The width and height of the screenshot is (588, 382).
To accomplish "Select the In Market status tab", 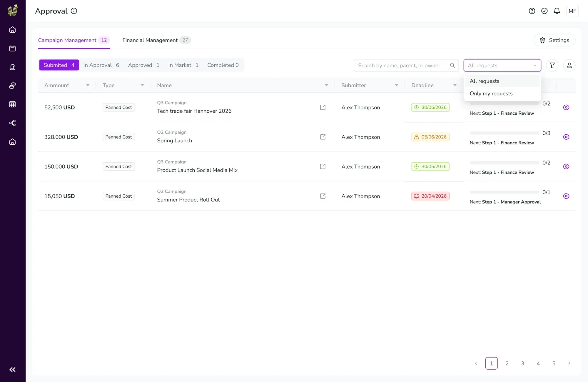I will [183, 65].
